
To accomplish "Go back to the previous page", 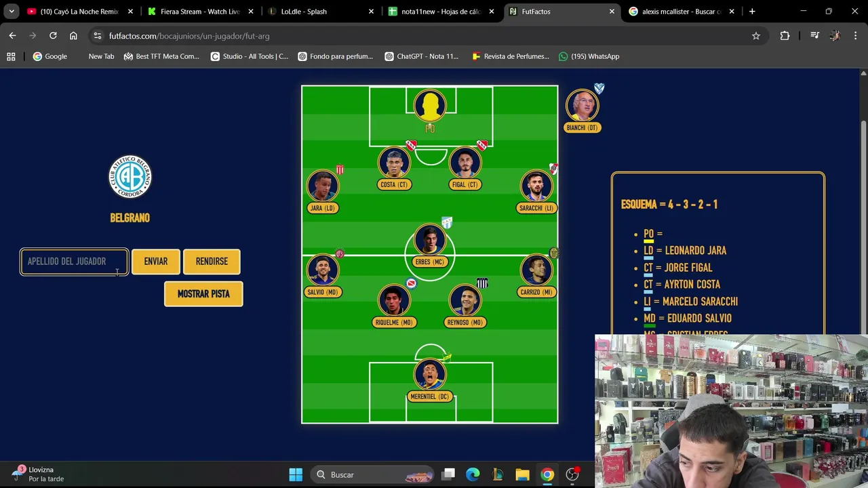I will [x=12, y=36].
